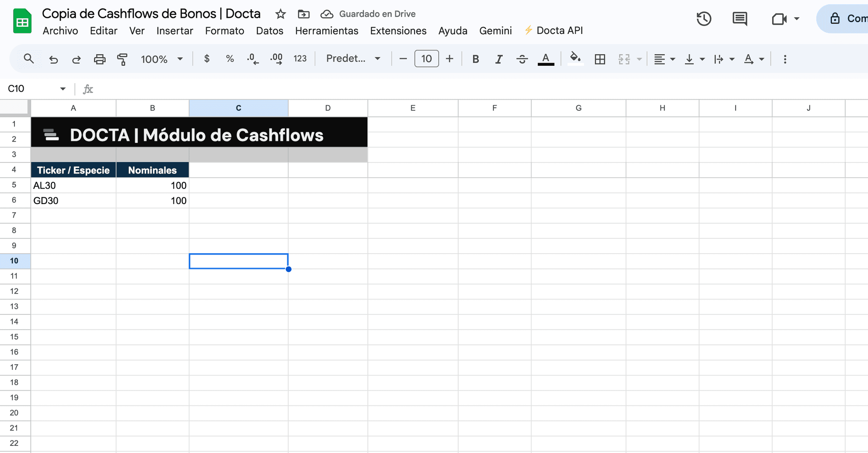
Task: Open the Gemini menu
Action: tap(495, 31)
